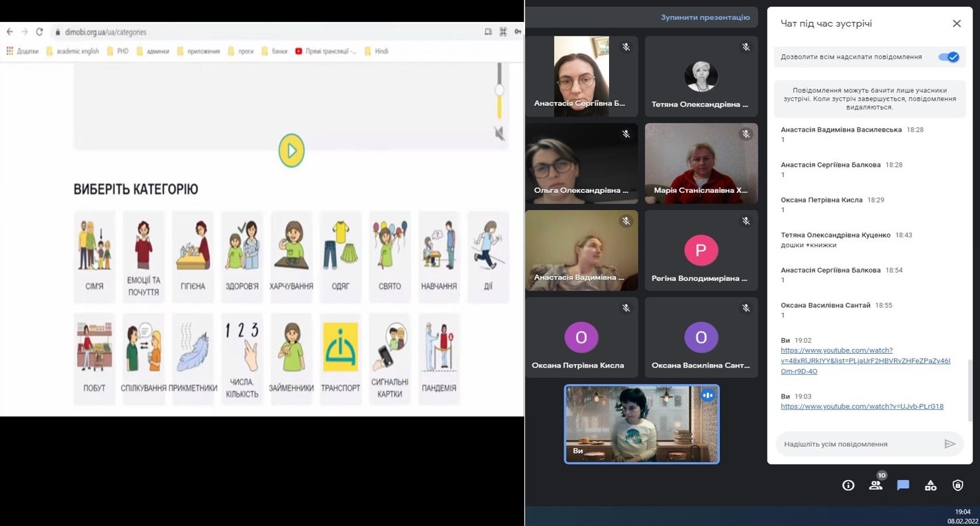
Task: Click 'Зупинити презентацію' button
Action: coord(705,17)
